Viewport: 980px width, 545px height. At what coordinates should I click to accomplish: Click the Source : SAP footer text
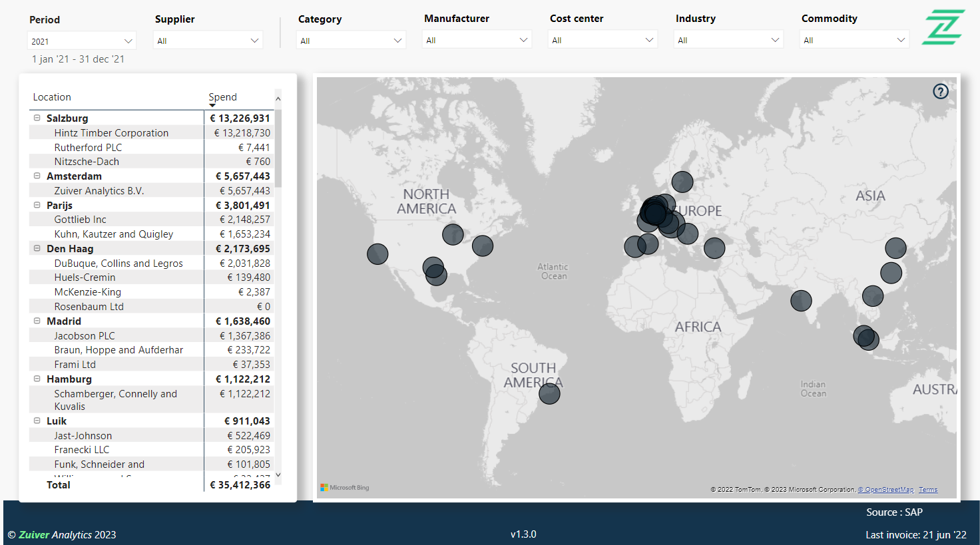(x=894, y=512)
